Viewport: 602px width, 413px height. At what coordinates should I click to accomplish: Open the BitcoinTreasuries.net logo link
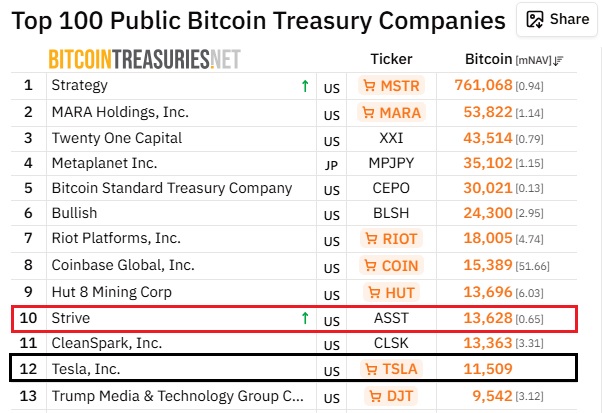pyautogui.click(x=144, y=59)
